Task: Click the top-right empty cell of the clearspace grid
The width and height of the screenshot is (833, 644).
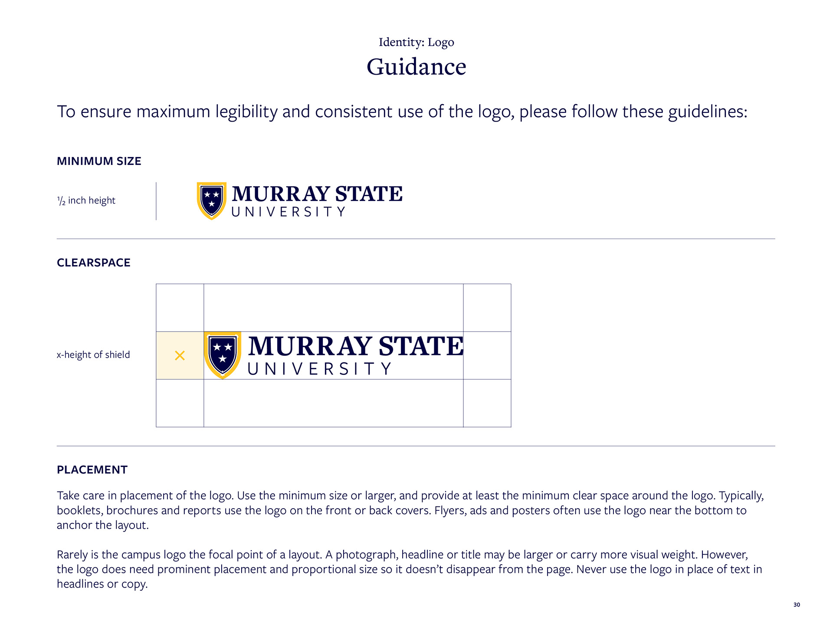Action: [x=487, y=308]
